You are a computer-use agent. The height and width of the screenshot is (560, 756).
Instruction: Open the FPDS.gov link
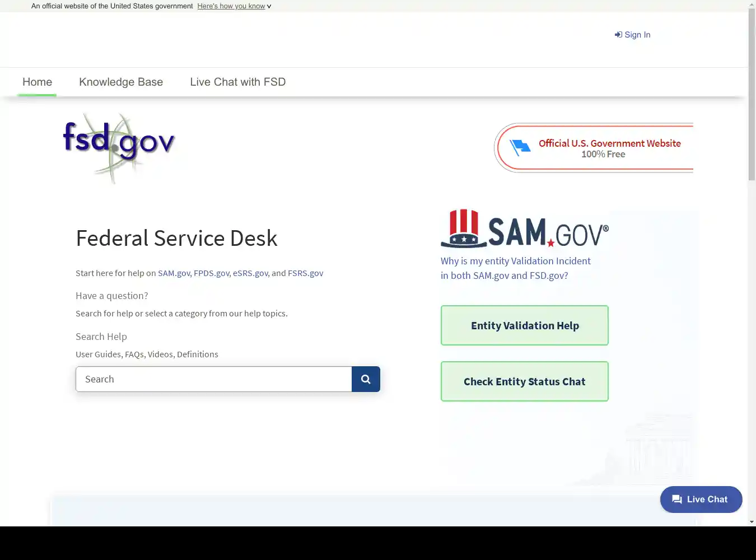[211, 273]
